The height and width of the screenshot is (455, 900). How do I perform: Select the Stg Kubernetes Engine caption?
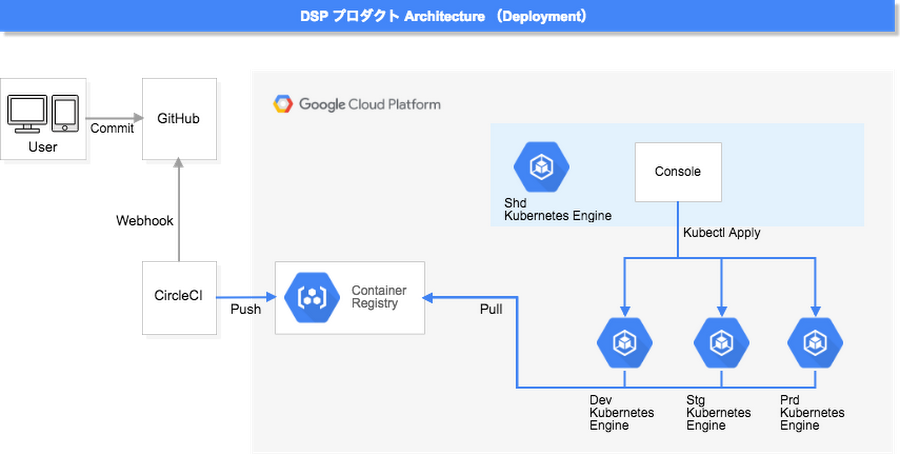point(719,413)
